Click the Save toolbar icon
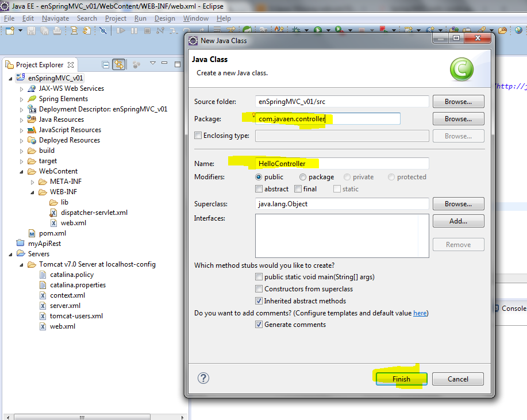Image resolution: width=527 pixels, height=420 pixels. [31, 31]
